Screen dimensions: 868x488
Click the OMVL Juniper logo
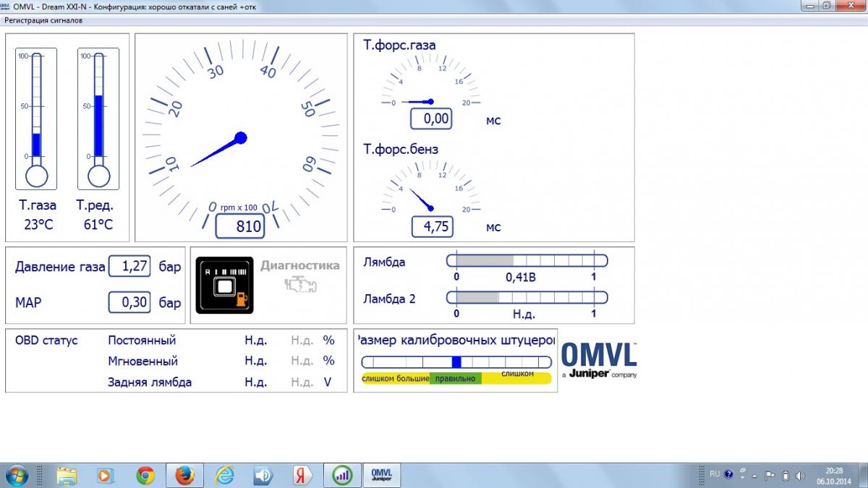[599, 359]
